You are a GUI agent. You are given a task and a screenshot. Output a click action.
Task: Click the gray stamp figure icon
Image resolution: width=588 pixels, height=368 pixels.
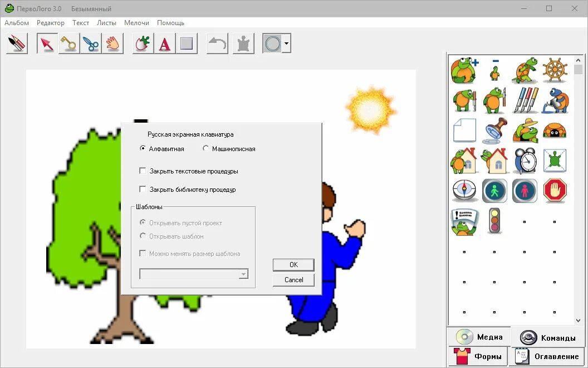point(243,43)
